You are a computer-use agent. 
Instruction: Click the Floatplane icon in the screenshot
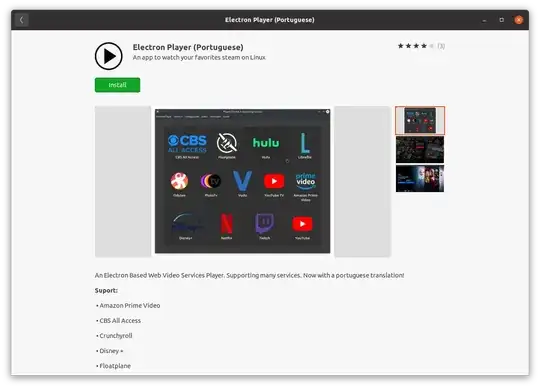227,143
